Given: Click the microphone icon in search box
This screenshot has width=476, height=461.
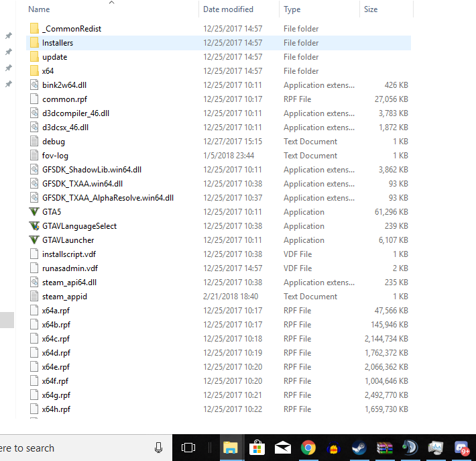Looking at the screenshot, I should tap(158, 448).
